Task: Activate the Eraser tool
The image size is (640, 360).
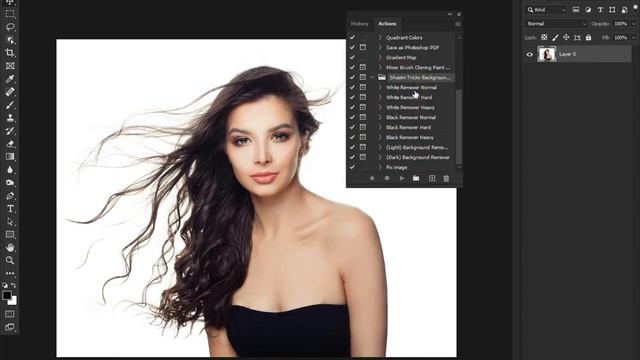Action: pos(10,144)
